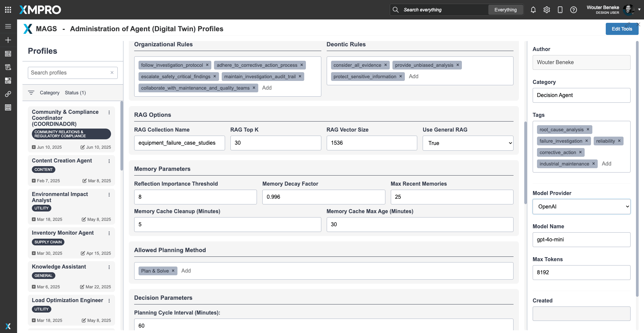Viewport: 644px width, 333px height.
Task: Open Content Creation Agent options menu
Action: point(109,161)
